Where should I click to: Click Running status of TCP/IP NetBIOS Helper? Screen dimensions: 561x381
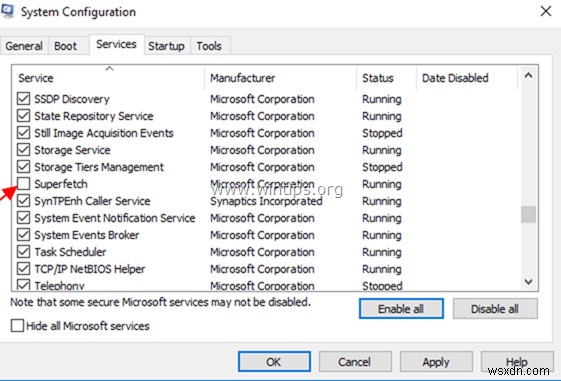(x=382, y=269)
